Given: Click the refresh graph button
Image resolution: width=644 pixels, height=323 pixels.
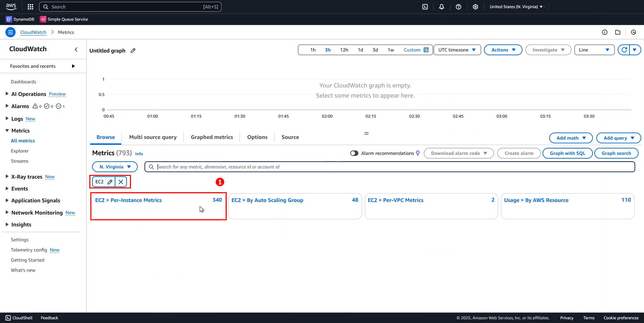Looking at the screenshot, I should pyautogui.click(x=624, y=50).
